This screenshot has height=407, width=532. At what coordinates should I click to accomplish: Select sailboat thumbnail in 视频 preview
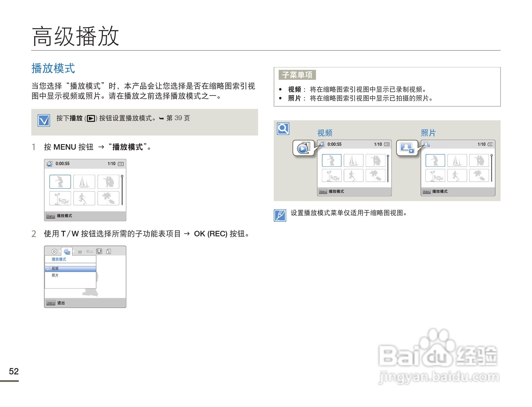click(353, 160)
